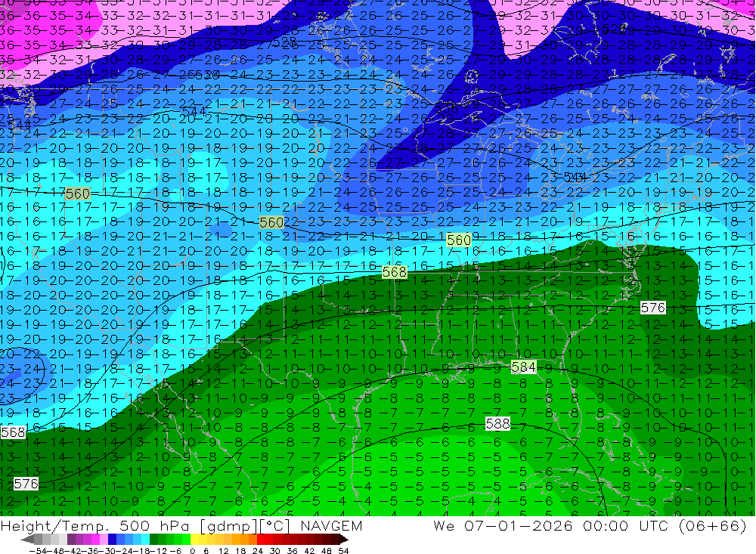Select the NAVGEM model name in caption
Screen dimensions: 756x554
coord(331,525)
